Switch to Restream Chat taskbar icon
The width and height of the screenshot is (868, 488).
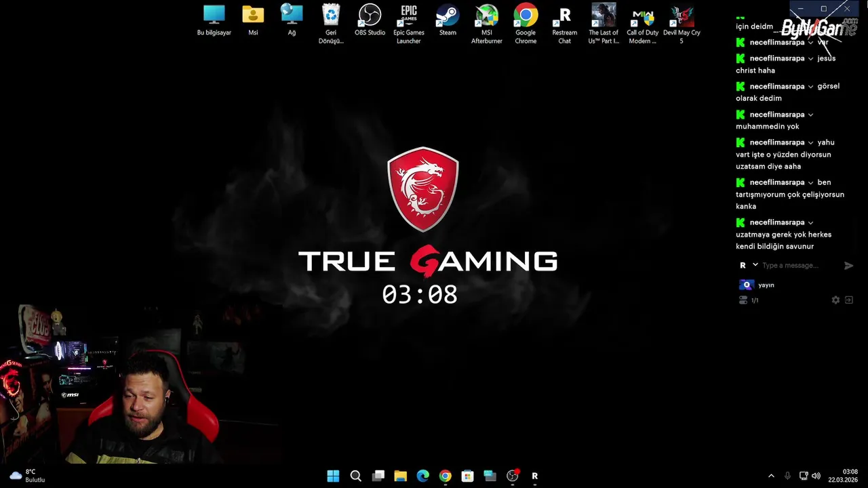click(534, 476)
